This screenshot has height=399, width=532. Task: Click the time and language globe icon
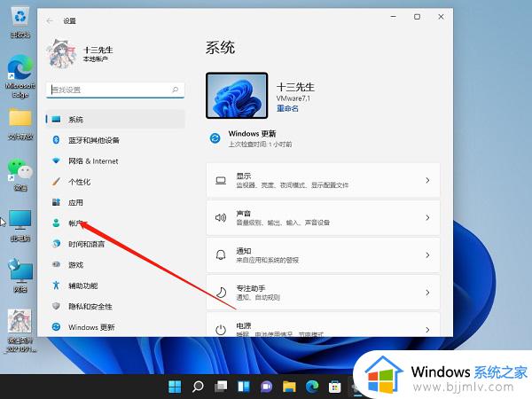[56, 244]
